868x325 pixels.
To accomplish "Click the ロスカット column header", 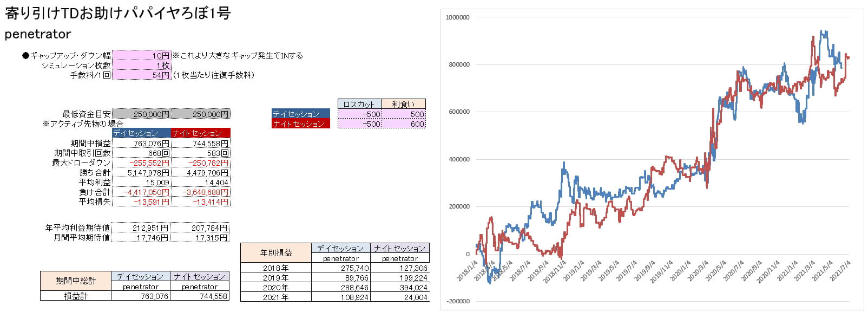I will (x=359, y=104).
